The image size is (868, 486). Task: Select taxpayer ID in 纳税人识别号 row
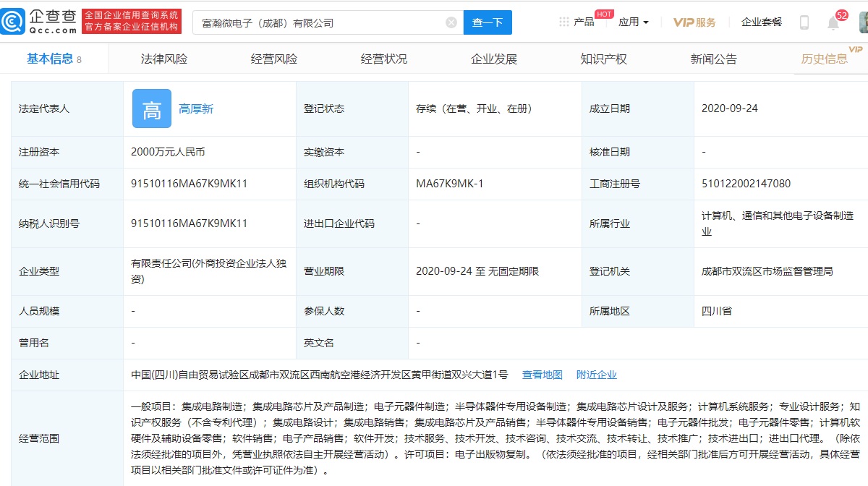coord(190,223)
